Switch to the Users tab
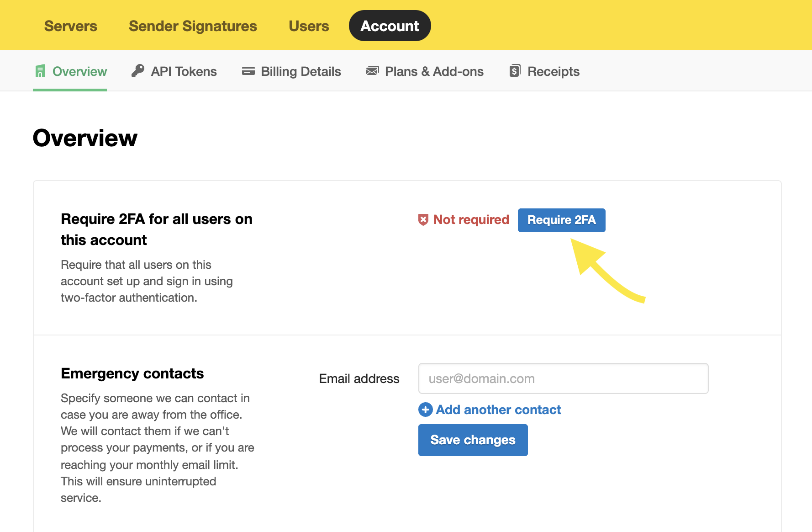The width and height of the screenshot is (812, 532). click(x=309, y=26)
